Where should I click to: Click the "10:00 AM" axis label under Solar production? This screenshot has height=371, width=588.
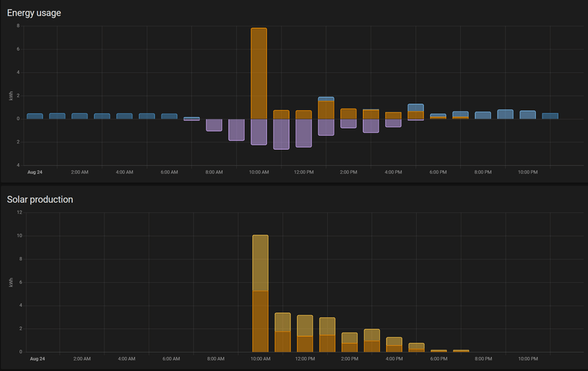pyautogui.click(x=260, y=359)
